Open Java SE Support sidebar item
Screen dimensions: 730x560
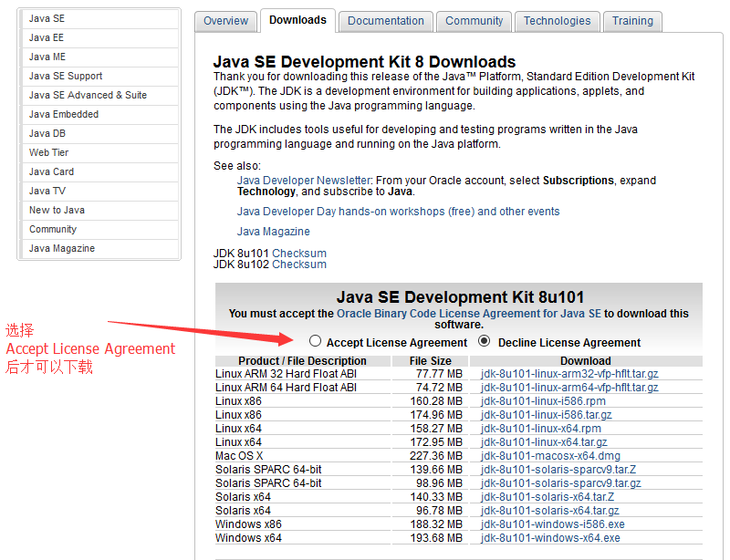pyautogui.click(x=99, y=76)
